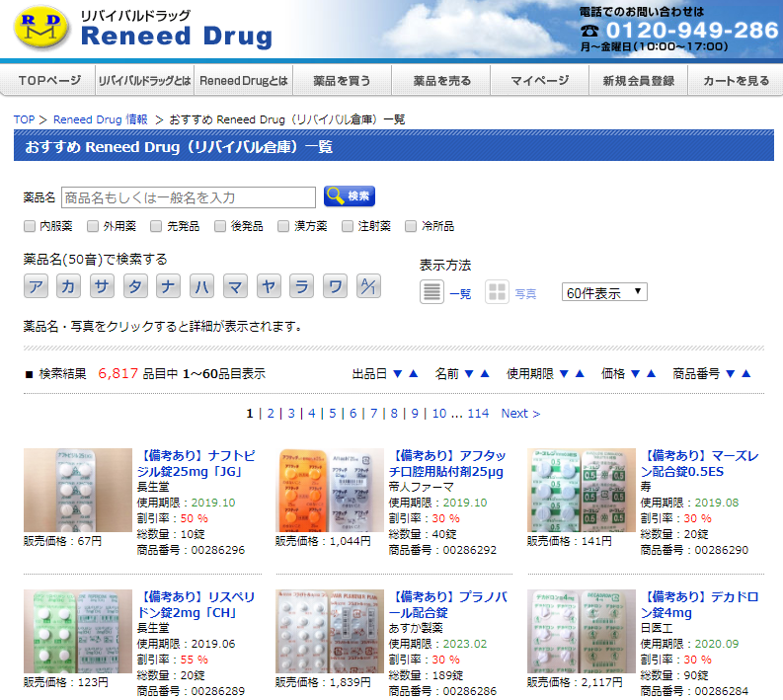
Task: Click プラノバール配合錠 product photo
Action: [x=329, y=631]
